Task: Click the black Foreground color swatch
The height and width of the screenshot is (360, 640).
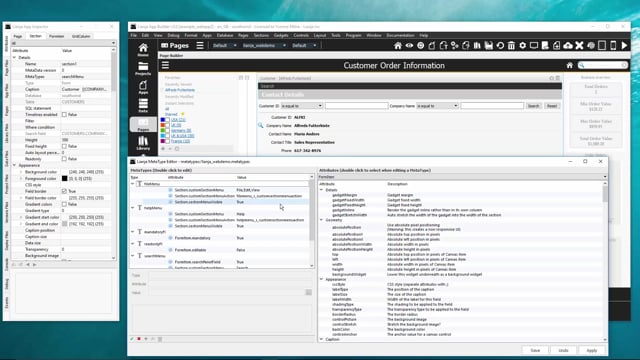Action: click(64, 178)
